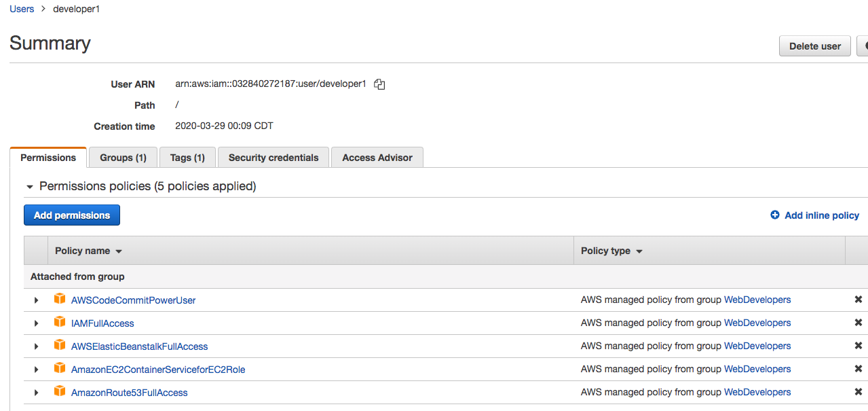Collapse the Permissions policies section

click(29, 186)
